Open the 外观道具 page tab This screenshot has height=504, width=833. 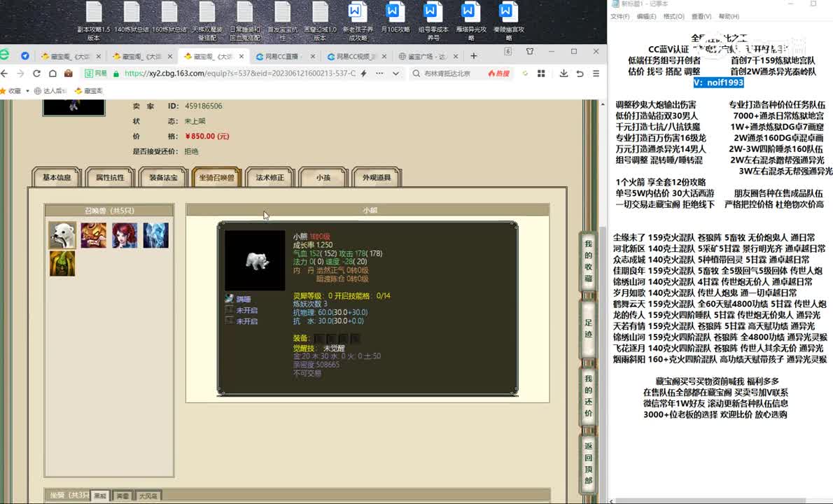pyautogui.click(x=377, y=177)
